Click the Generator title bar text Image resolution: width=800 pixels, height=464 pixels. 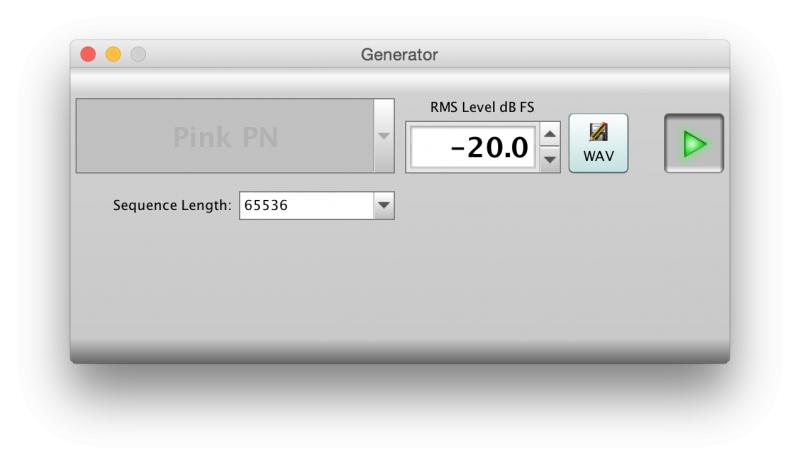[399, 55]
